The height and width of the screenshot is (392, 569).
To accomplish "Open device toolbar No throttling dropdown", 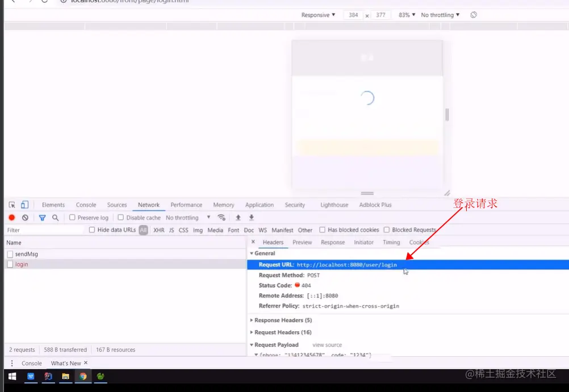I will pos(440,15).
